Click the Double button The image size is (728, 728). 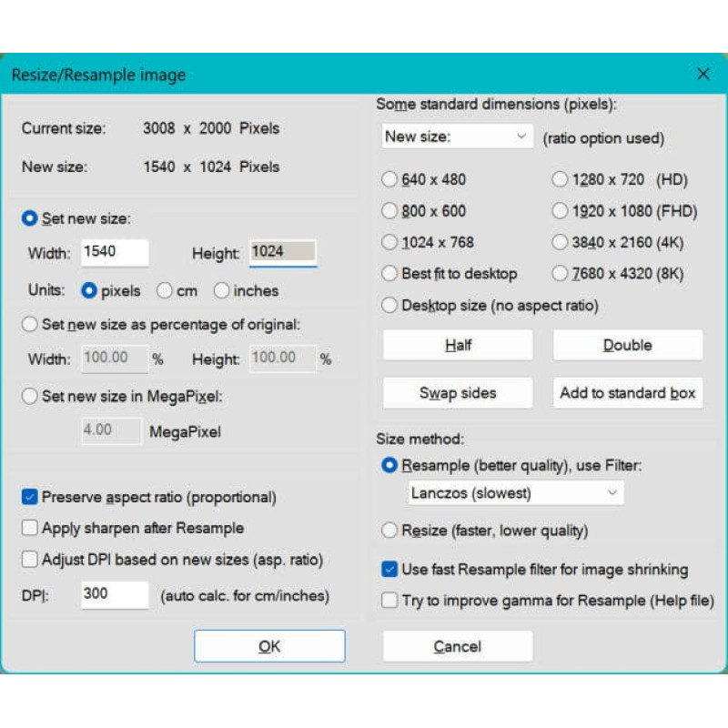coord(628,345)
